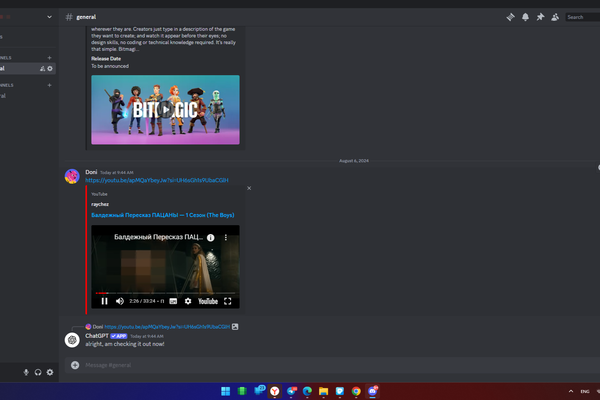Mute the video with speaker icon

pos(120,301)
